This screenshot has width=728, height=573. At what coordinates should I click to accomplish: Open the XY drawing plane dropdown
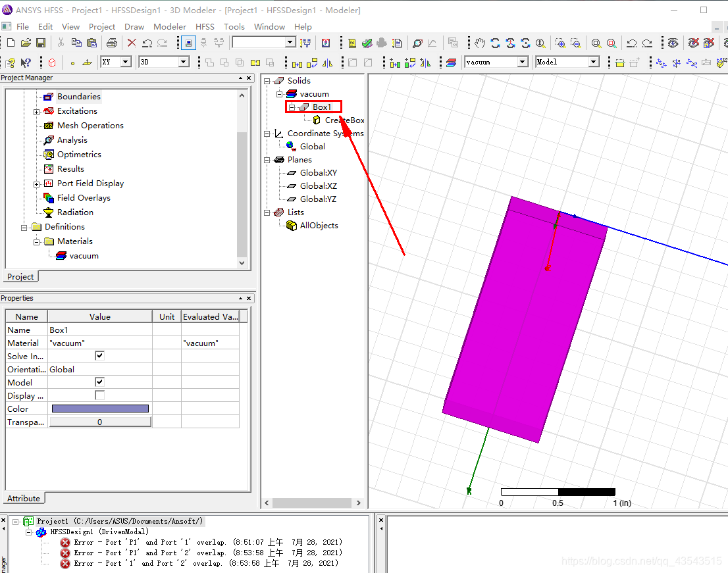[125, 62]
